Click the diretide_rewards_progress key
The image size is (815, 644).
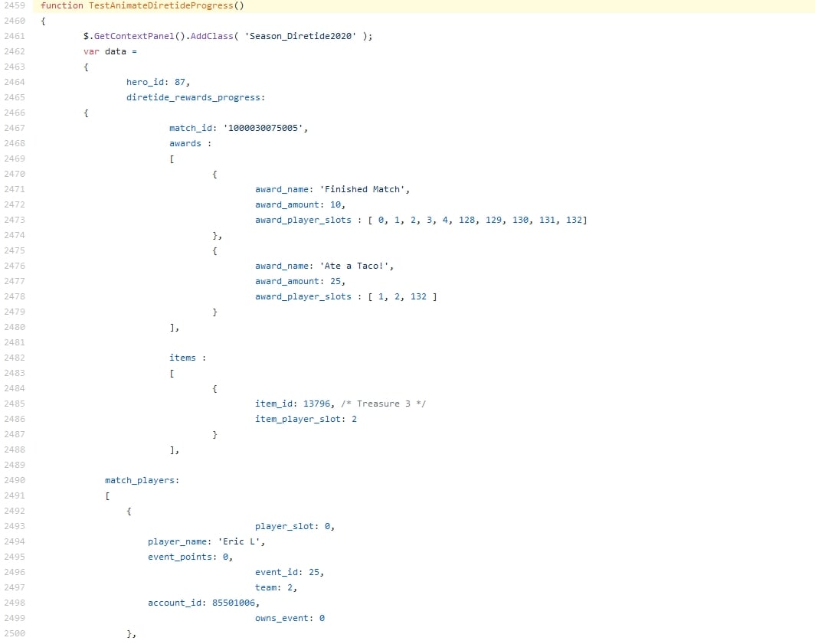pos(195,97)
